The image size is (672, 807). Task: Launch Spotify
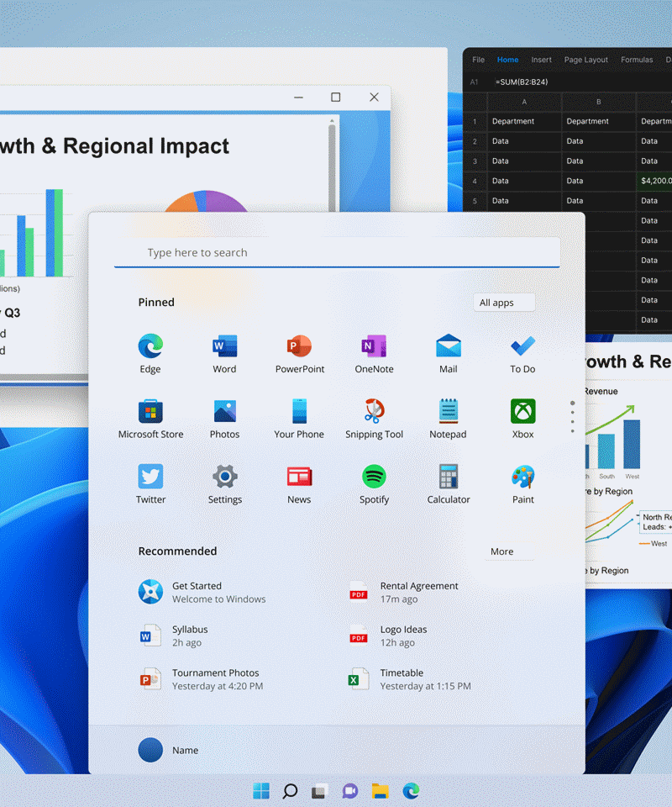(x=374, y=484)
